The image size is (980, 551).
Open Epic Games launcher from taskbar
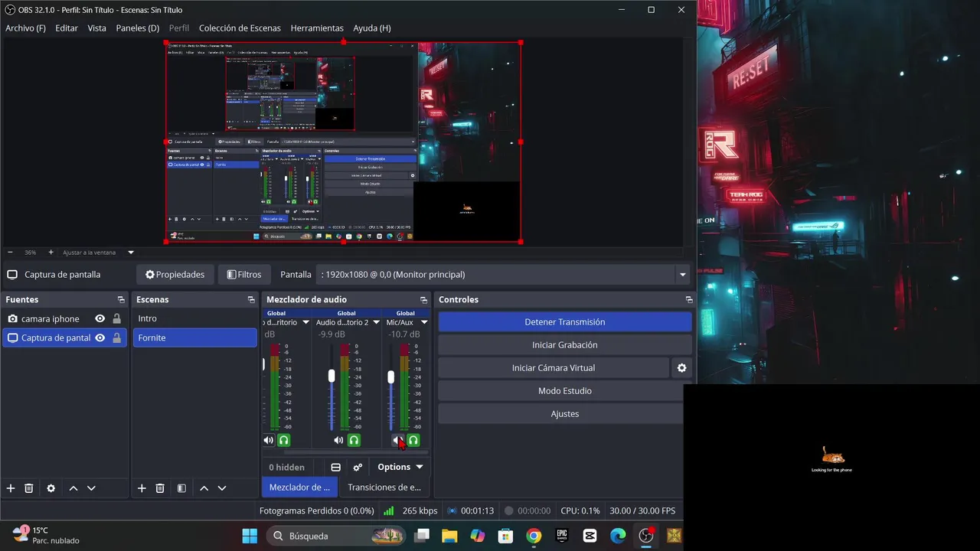pyautogui.click(x=562, y=536)
